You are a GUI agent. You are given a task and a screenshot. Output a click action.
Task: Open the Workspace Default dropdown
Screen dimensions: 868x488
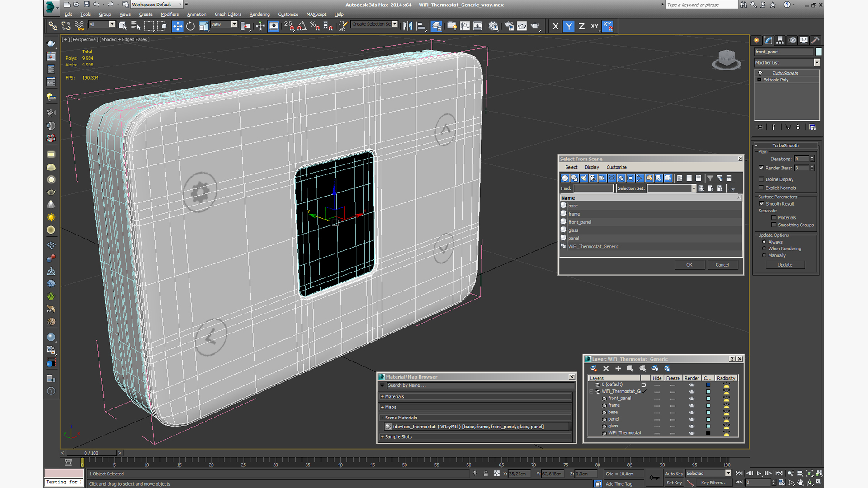(156, 5)
